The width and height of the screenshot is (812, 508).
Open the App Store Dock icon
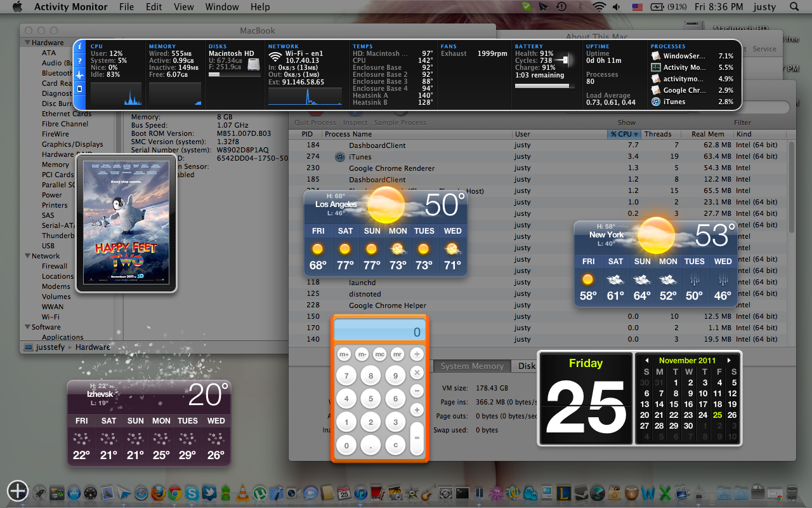(x=74, y=493)
